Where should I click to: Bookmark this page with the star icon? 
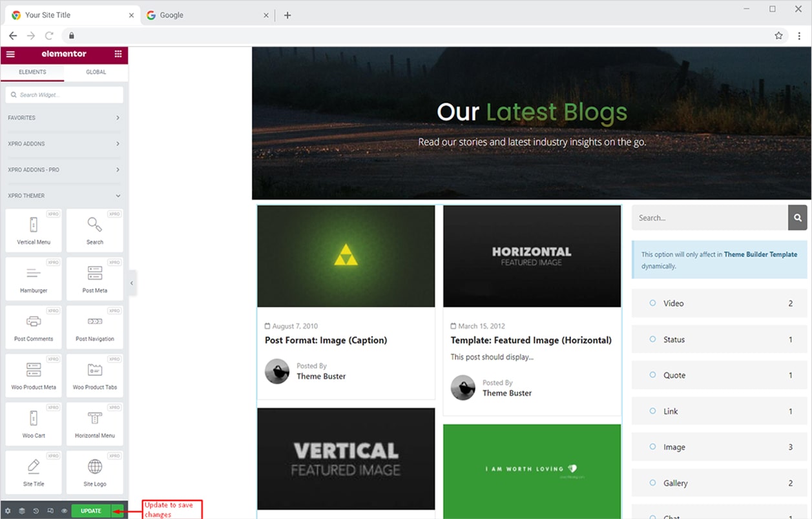pyautogui.click(x=778, y=36)
